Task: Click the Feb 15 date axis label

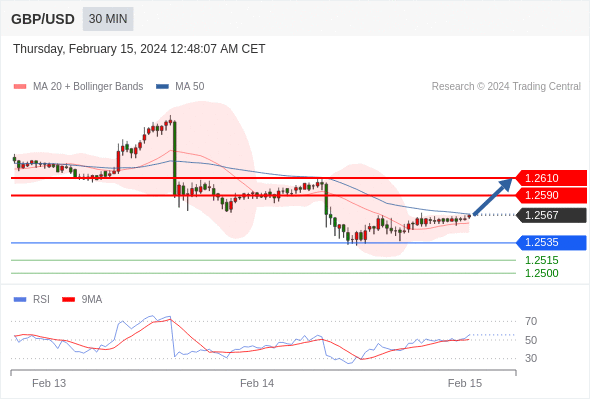Action: (x=465, y=383)
